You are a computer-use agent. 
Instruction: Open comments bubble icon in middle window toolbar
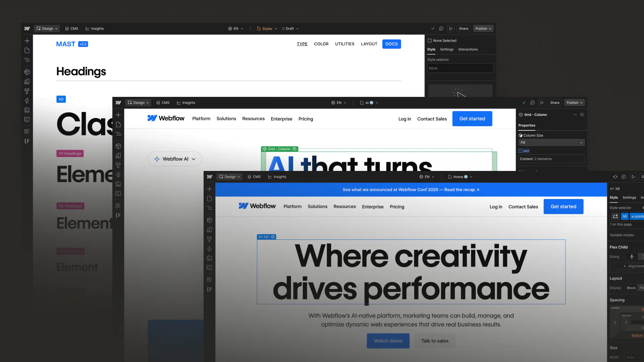532,103
